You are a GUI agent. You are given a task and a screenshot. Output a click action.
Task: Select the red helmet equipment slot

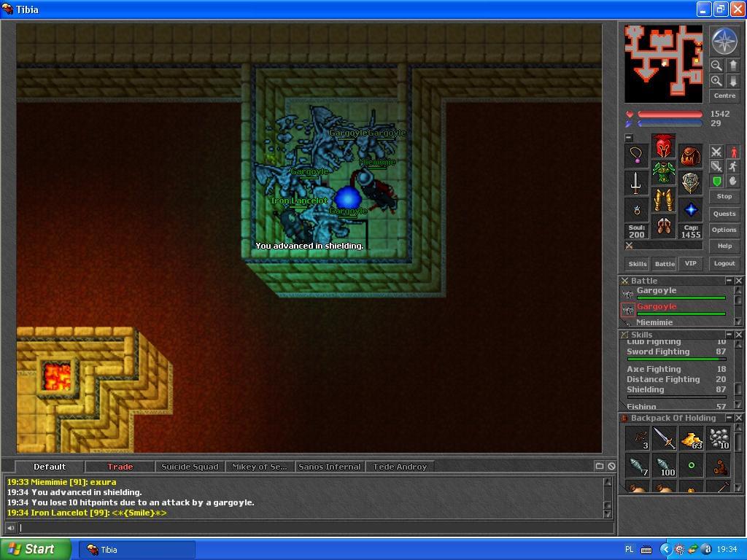[664, 146]
